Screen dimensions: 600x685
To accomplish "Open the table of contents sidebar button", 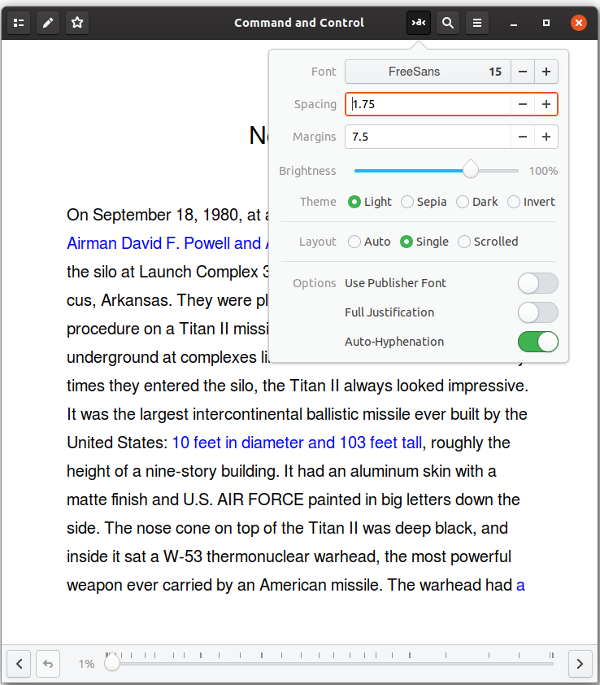I will tap(19, 22).
